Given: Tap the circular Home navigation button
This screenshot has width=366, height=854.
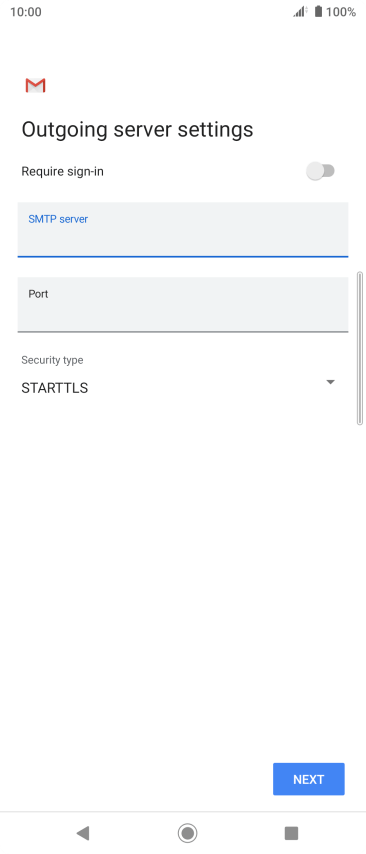Looking at the screenshot, I should click(x=187, y=832).
